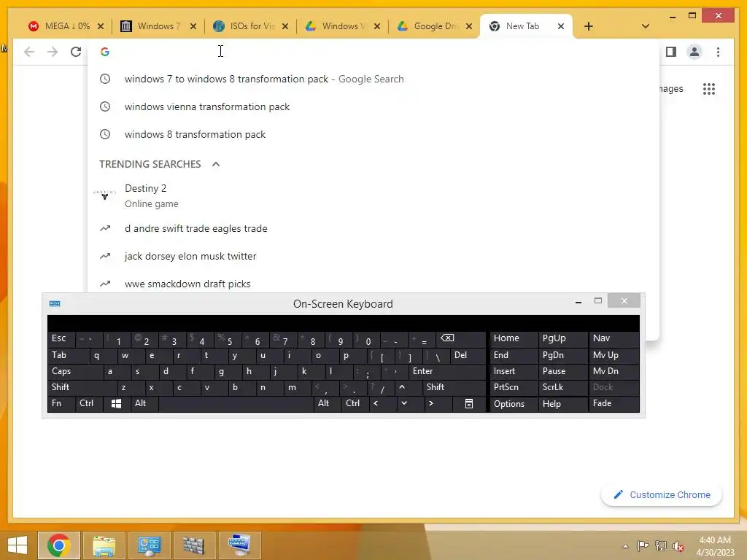Click the muted volume tray icon
747x560 pixels.
point(678,546)
